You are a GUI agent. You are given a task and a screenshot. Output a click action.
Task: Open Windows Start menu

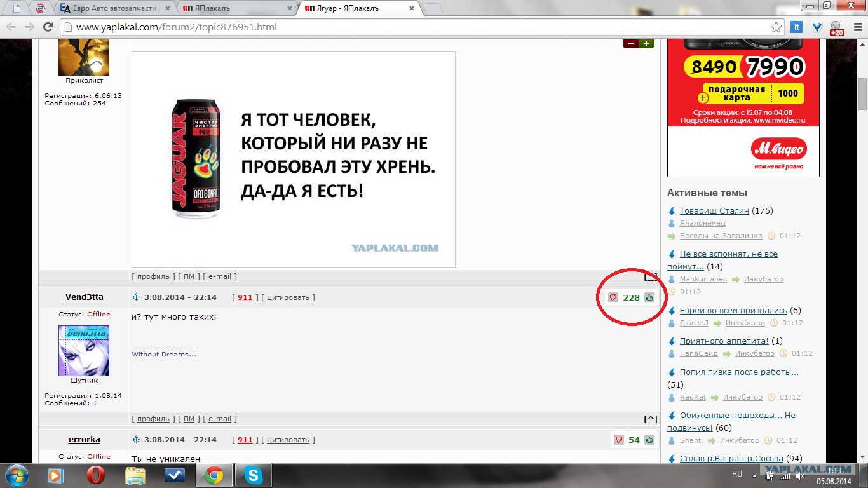pos(16,475)
